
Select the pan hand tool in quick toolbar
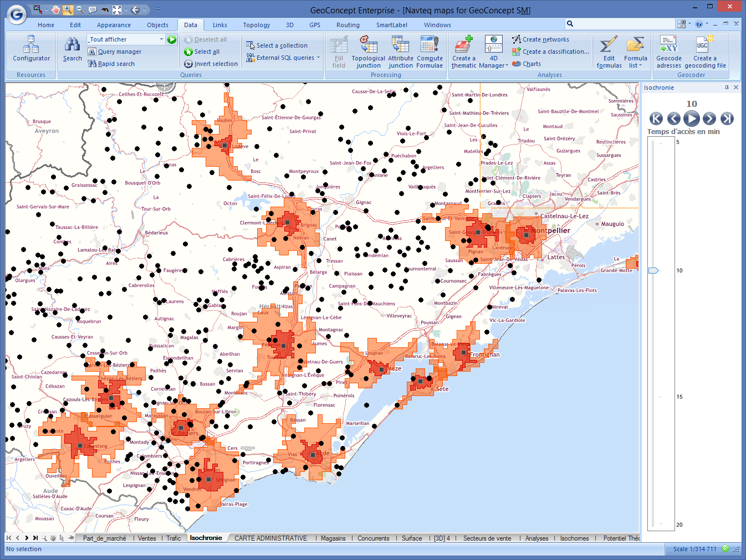[x=55, y=9]
